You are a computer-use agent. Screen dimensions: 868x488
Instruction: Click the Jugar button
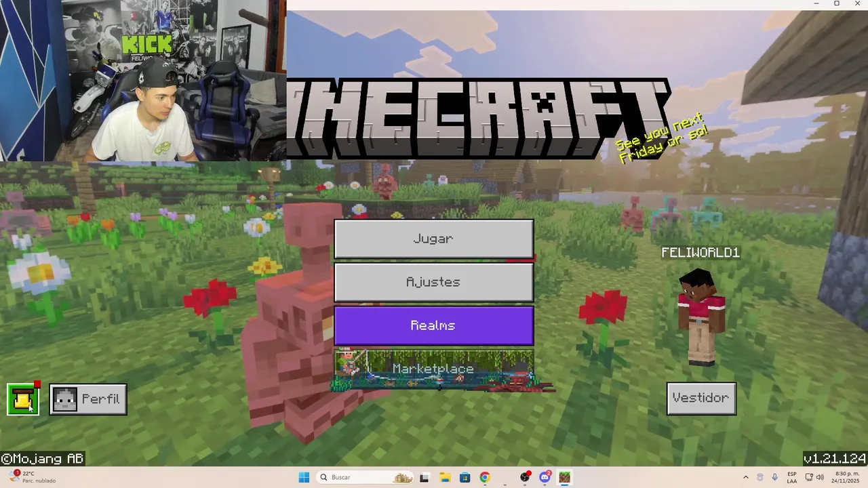coord(433,239)
